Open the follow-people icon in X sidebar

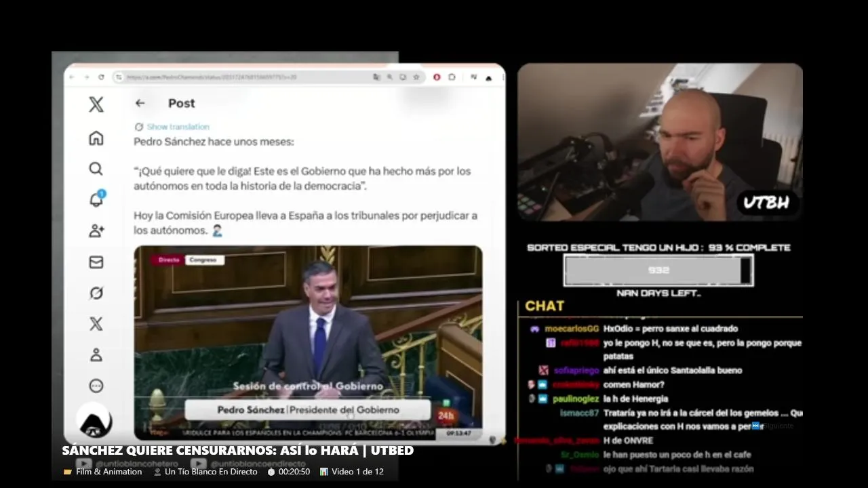[96, 230]
